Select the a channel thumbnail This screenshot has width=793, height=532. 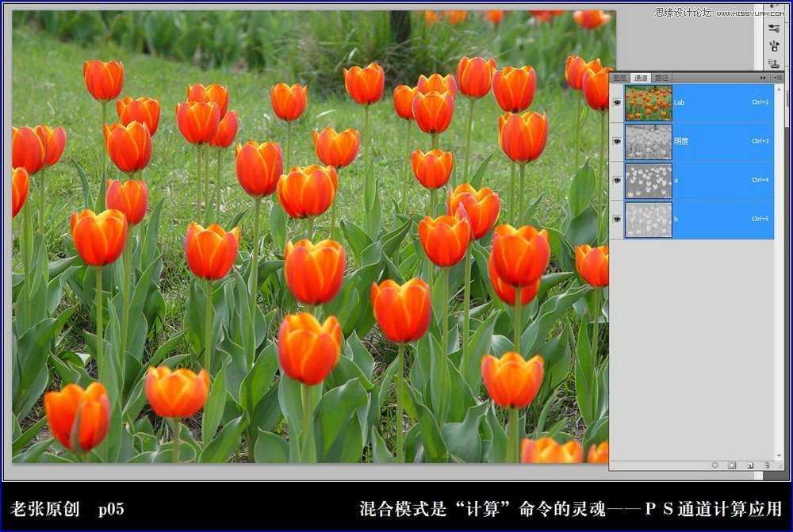(x=649, y=181)
